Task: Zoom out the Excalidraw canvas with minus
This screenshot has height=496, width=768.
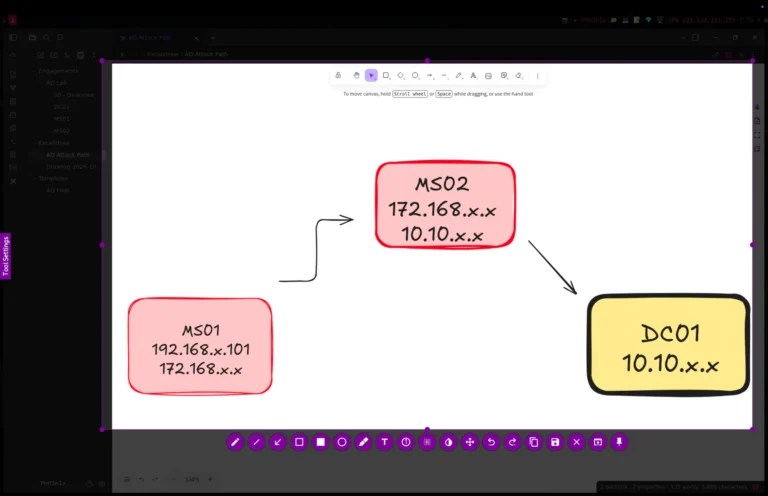Action: [173, 479]
